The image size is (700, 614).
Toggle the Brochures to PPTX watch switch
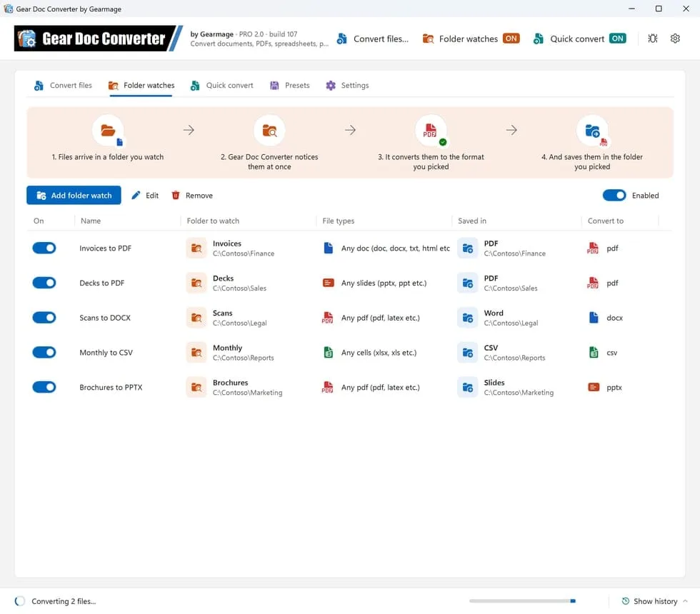pos(44,387)
